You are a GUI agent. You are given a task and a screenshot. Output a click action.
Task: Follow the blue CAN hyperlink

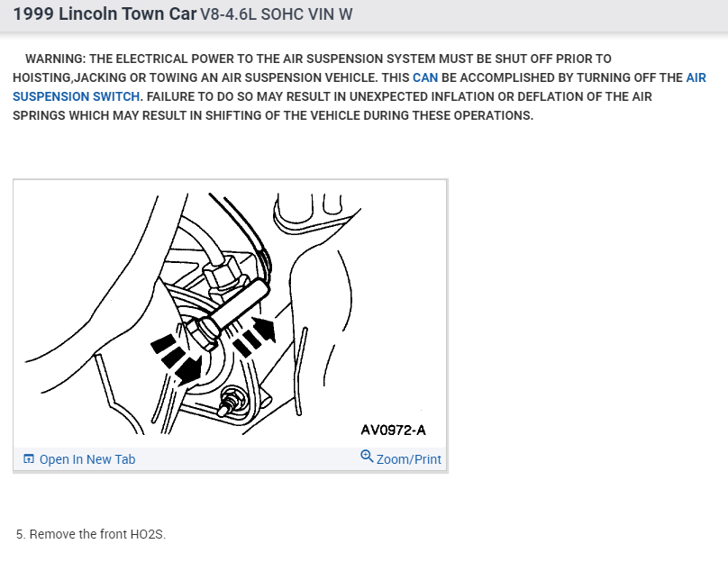[x=425, y=77]
